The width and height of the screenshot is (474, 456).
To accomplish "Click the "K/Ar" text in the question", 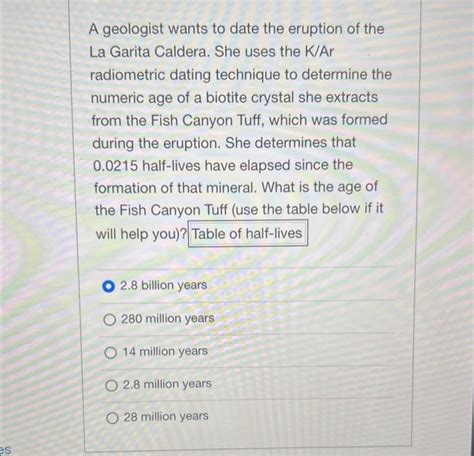I will click(x=319, y=51).
